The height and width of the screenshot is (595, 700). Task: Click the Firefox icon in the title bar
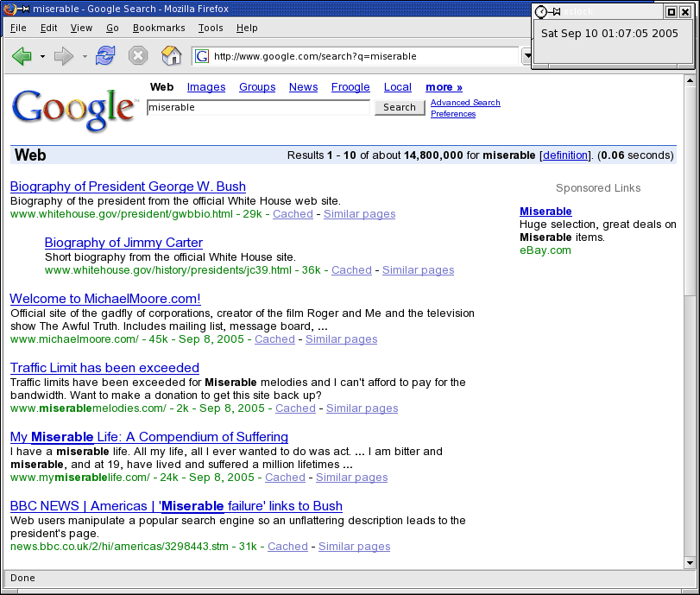9,9
